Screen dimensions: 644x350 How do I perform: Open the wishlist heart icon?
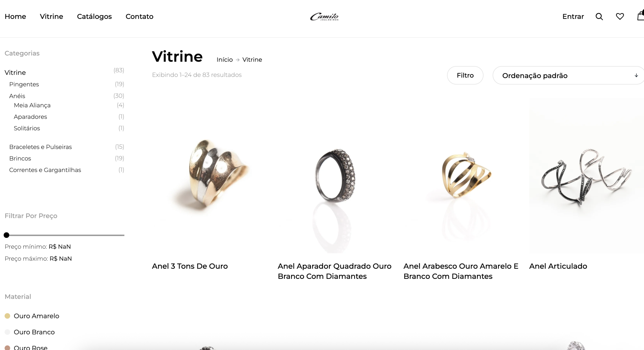(620, 17)
